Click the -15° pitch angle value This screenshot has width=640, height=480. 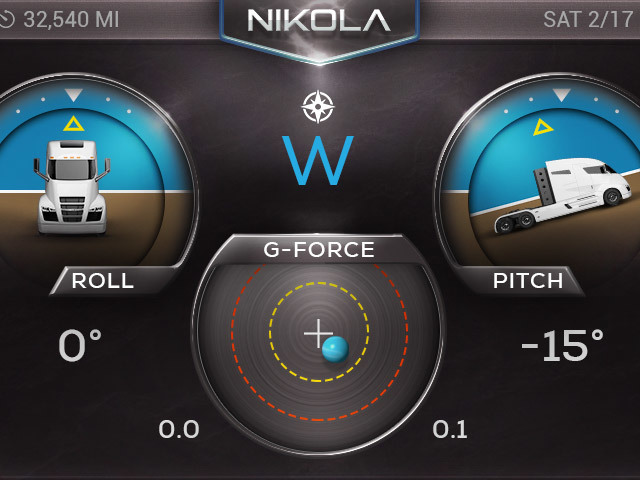click(x=562, y=345)
